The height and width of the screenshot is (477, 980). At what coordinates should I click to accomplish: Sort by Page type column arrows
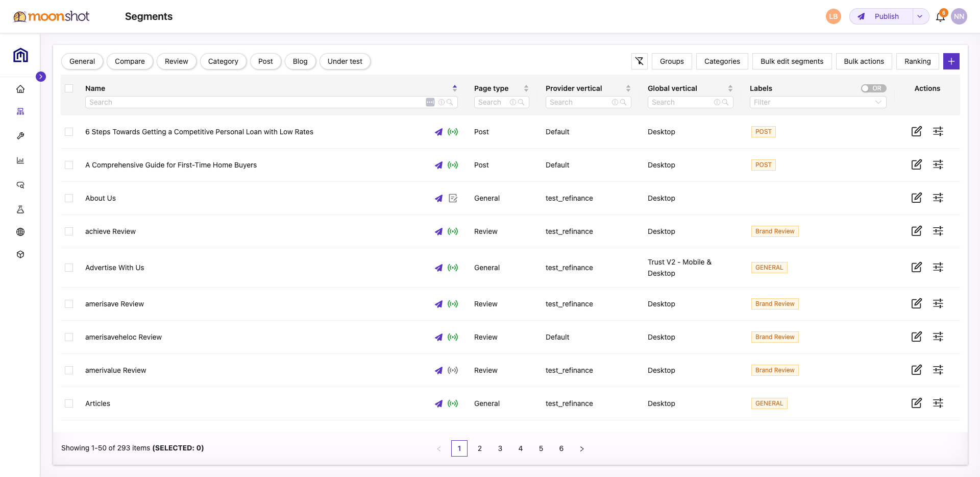pos(526,88)
